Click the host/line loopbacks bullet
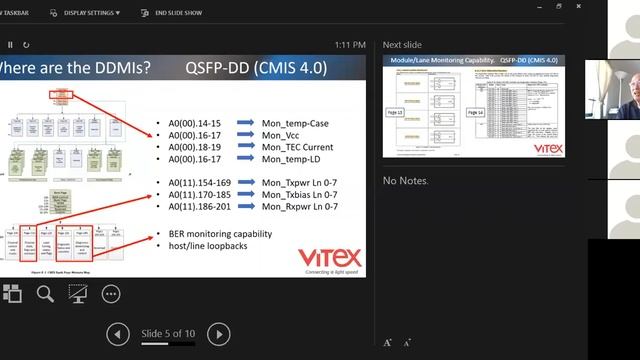The image size is (640, 360). tap(208, 246)
